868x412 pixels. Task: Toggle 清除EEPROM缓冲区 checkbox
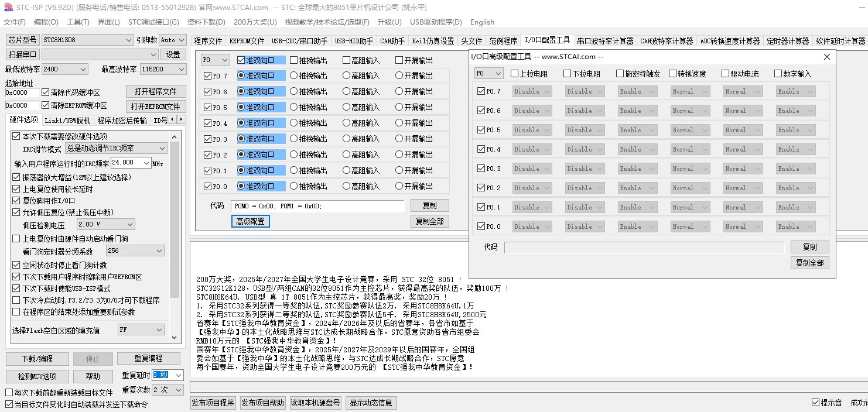tap(74, 105)
